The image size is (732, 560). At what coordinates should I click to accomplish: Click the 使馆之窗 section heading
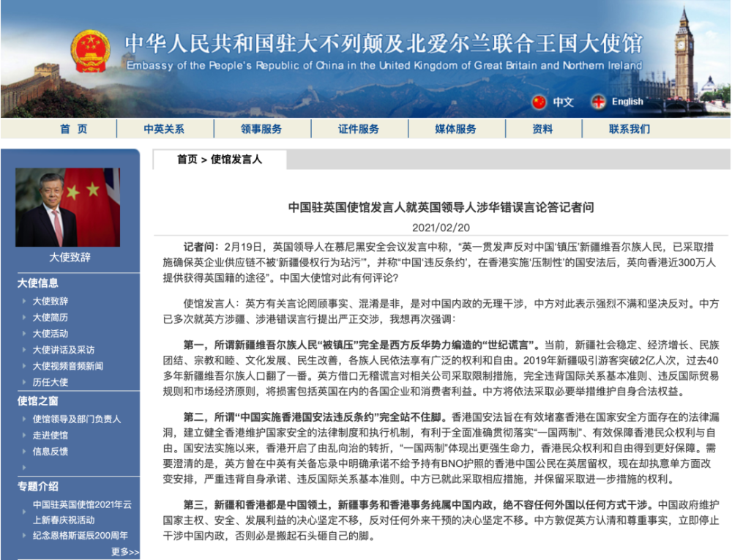(x=38, y=401)
